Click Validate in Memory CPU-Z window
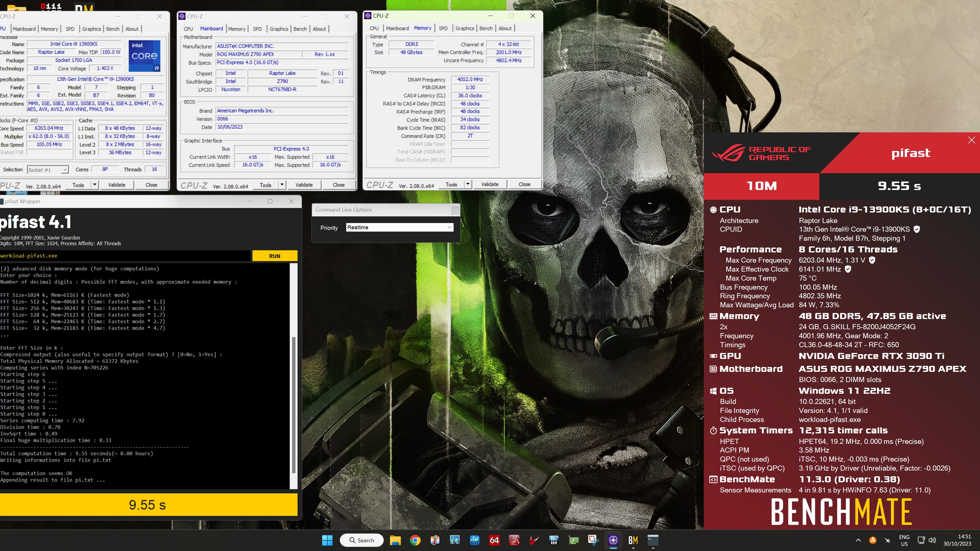Screen dimensions: 980x551 [490, 185]
